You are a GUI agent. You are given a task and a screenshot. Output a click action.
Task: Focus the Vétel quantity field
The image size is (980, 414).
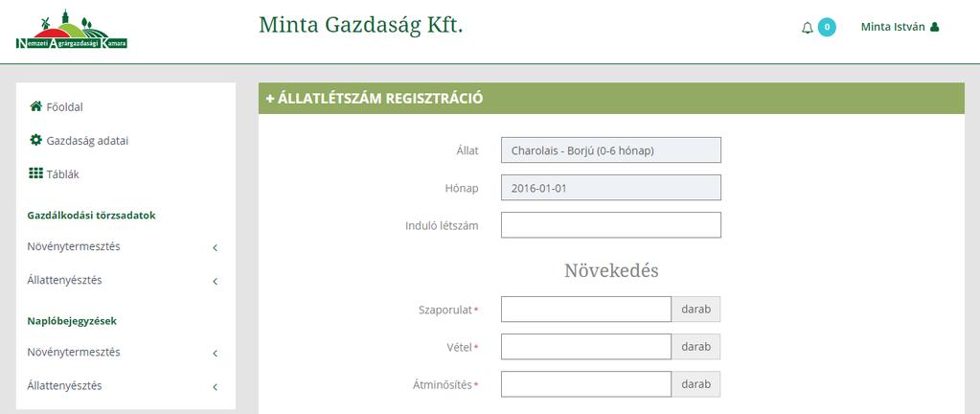586,347
